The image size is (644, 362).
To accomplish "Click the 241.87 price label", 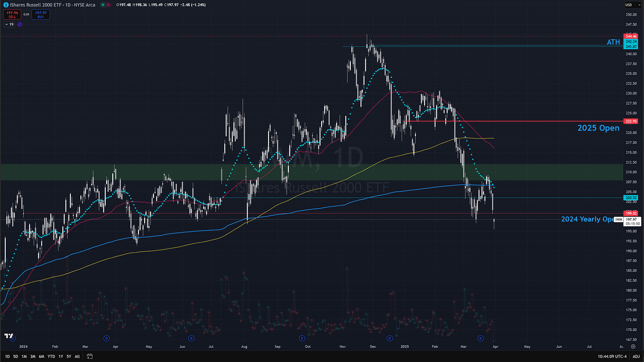I will click(x=631, y=46).
